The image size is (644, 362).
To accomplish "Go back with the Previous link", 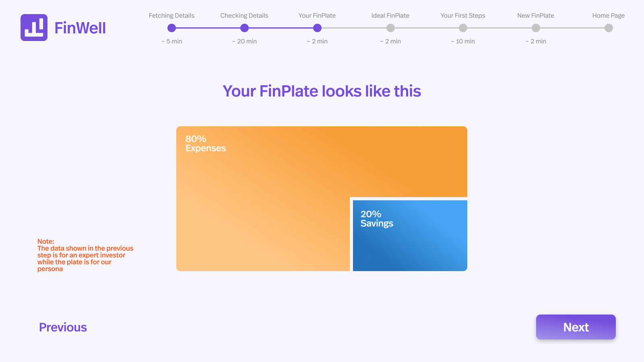I will click(63, 327).
